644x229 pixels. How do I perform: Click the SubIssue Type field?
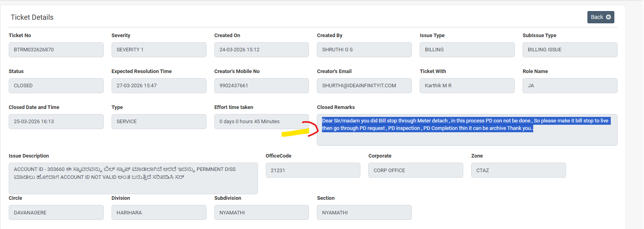[570, 50]
